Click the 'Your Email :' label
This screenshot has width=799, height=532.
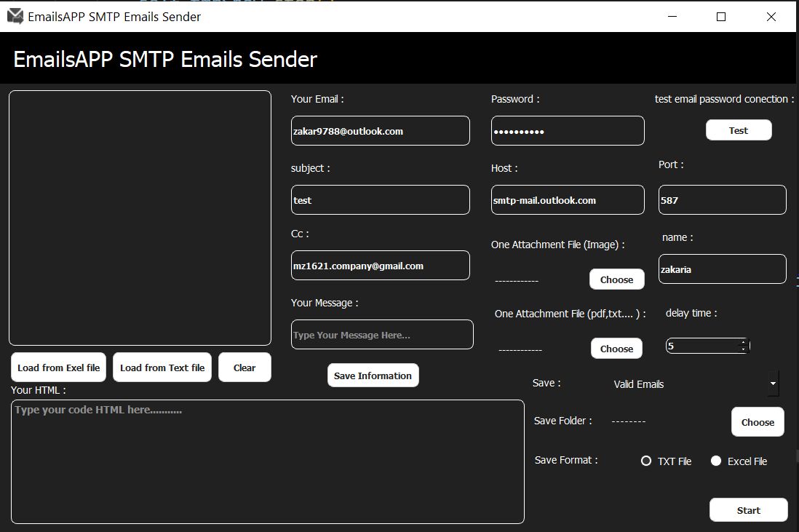point(317,99)
